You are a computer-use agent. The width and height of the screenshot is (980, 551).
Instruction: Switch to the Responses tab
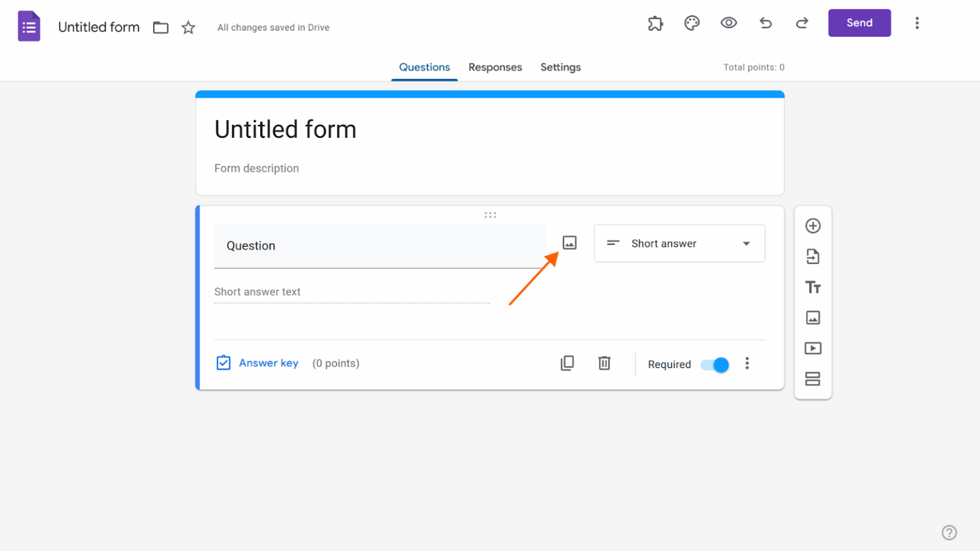(495, 67)
